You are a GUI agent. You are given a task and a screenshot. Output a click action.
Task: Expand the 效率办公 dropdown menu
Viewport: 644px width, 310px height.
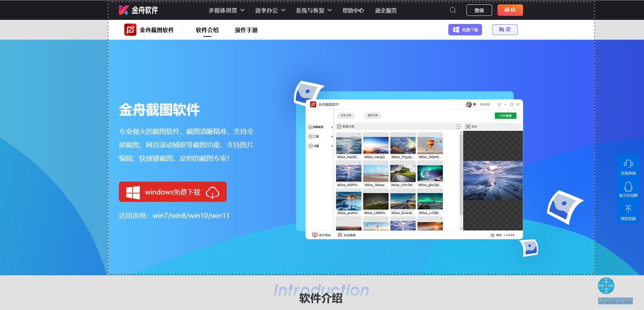[270, 10]
